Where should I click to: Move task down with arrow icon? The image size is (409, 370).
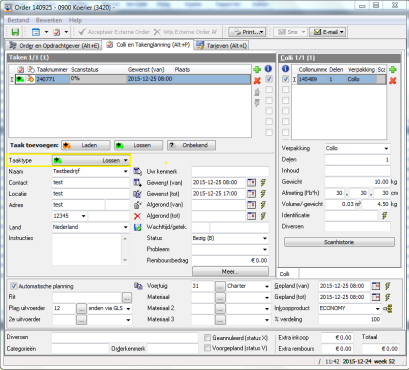click(257, 103)
